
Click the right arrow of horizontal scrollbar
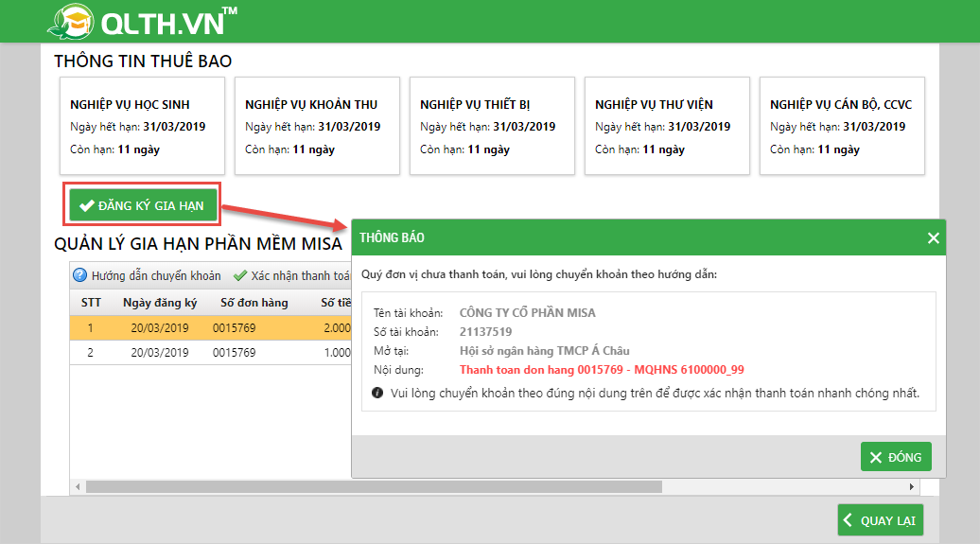(x=911, y=486)
